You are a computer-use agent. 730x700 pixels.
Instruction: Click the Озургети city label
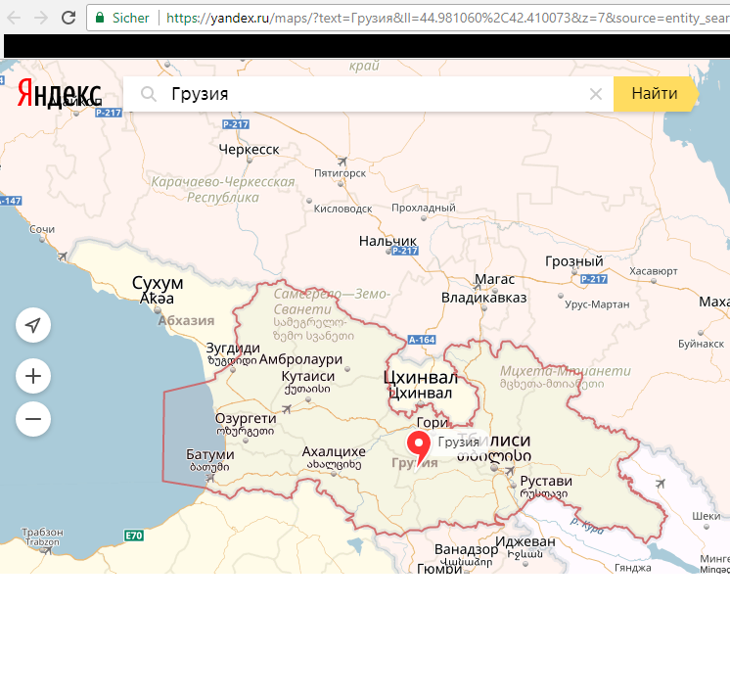pyautogui.click(x=246, y=418)
